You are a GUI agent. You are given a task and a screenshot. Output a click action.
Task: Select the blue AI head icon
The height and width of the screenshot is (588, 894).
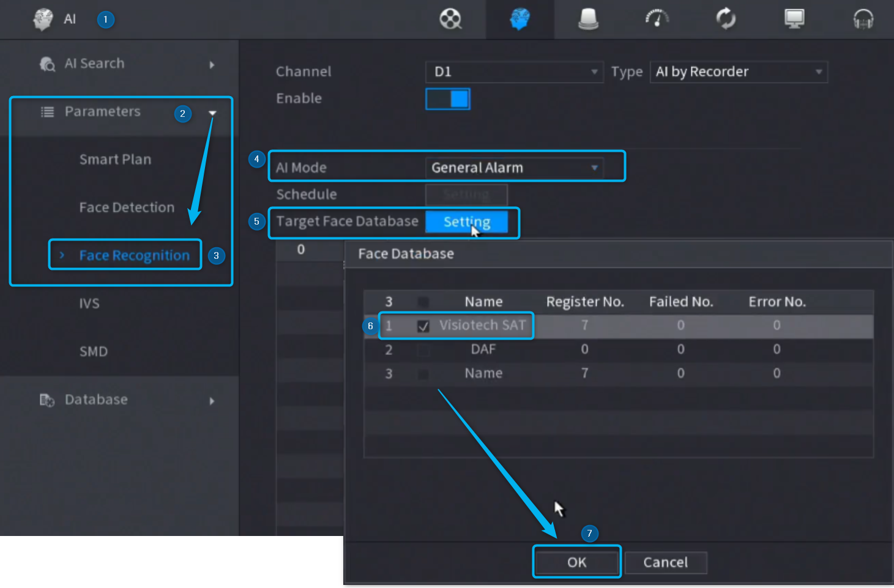coord(520,19)
